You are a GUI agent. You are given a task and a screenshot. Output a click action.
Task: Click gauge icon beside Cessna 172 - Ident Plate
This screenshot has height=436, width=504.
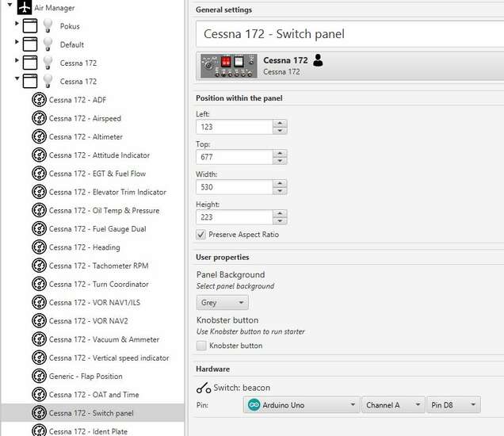point(39,430)
